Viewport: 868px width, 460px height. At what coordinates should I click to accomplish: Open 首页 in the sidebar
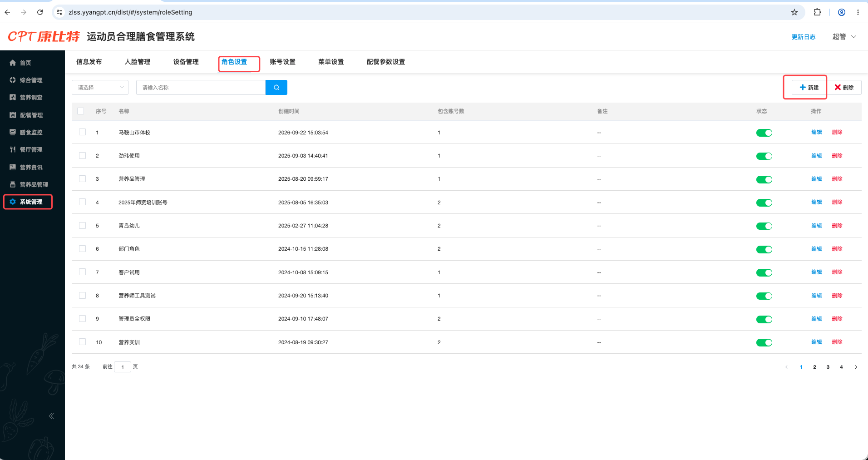pos(25,63)
